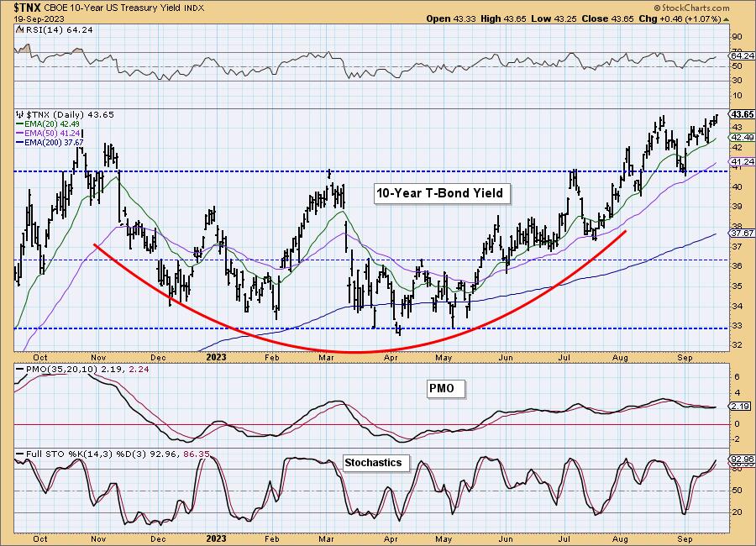Click the EMA(20) 42.49 legend text

point(51,124)
